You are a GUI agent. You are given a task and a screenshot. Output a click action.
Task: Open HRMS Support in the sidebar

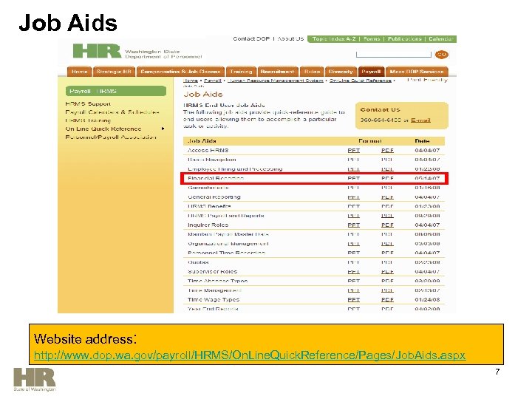click(x=88, y=104)
